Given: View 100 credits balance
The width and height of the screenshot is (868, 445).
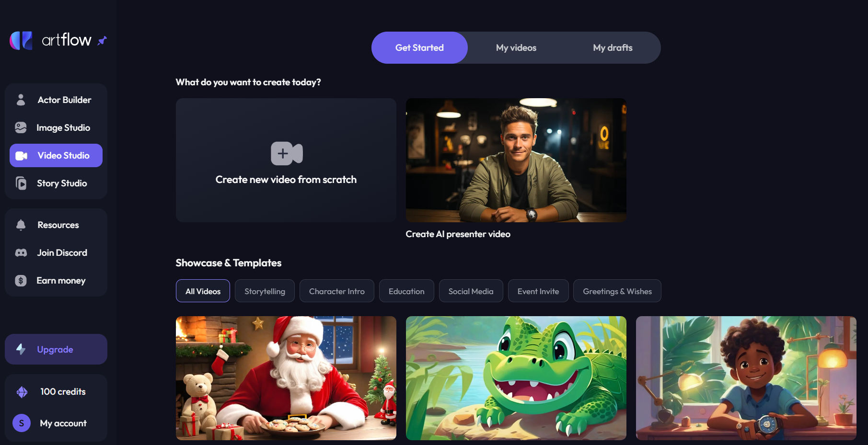Looking at the screenshot, I should (x=56, y=392).
